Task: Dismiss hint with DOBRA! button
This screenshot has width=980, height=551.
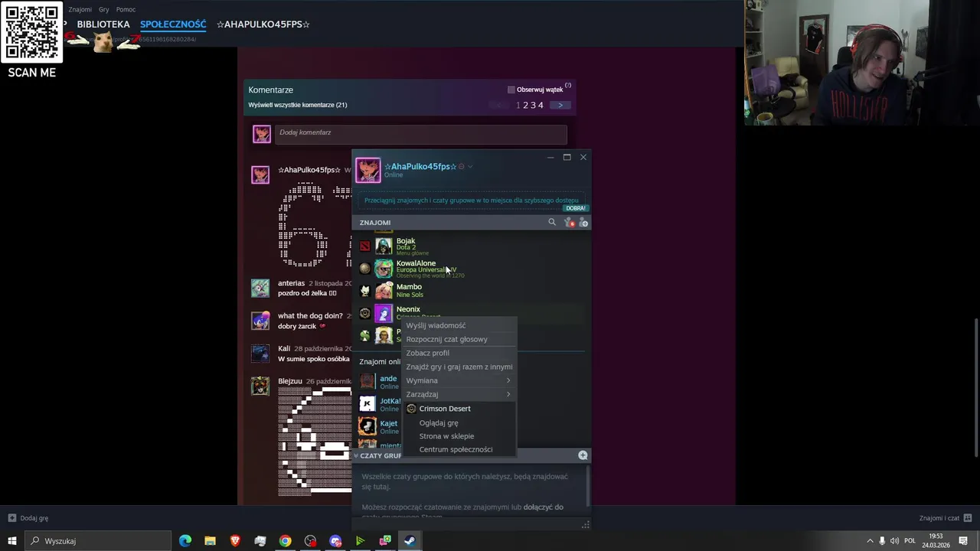Action: click(576, 208)
